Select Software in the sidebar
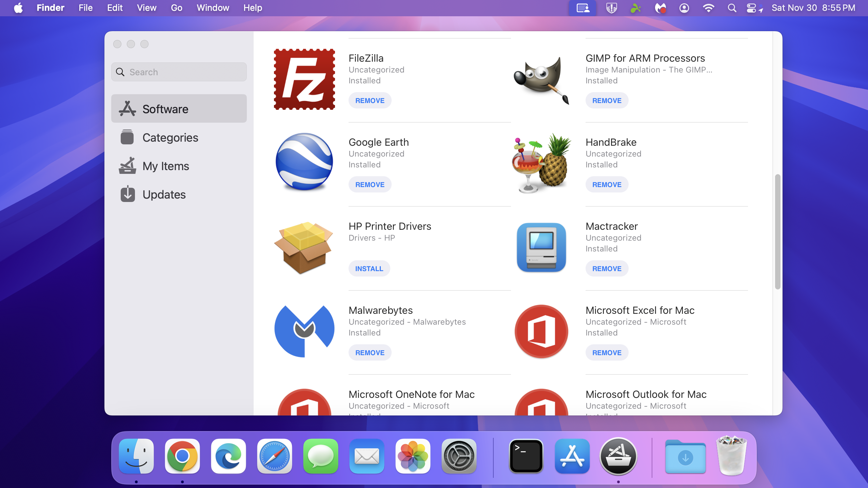Screen dimensions: 868x488 [179, 109]
